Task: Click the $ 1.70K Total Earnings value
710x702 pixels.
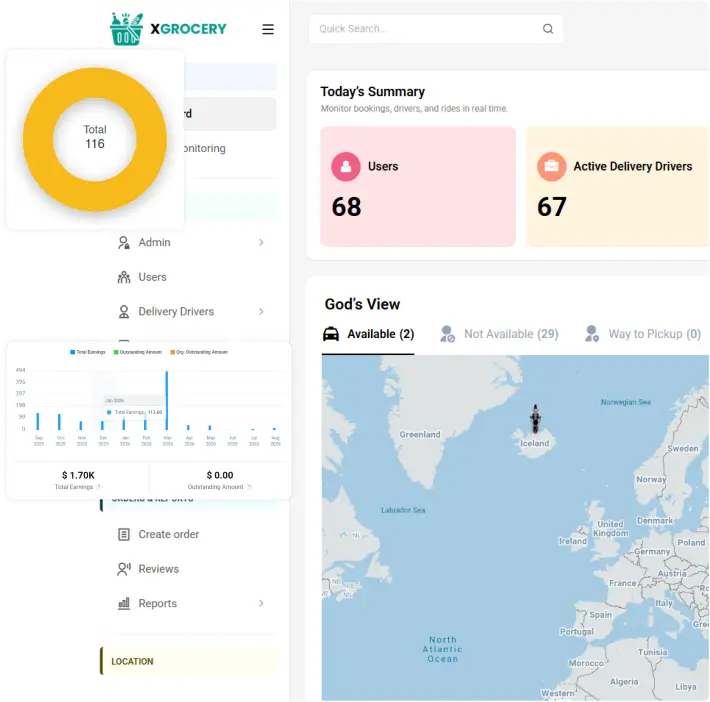Action: pyautogui.click(x=78, y=475)
